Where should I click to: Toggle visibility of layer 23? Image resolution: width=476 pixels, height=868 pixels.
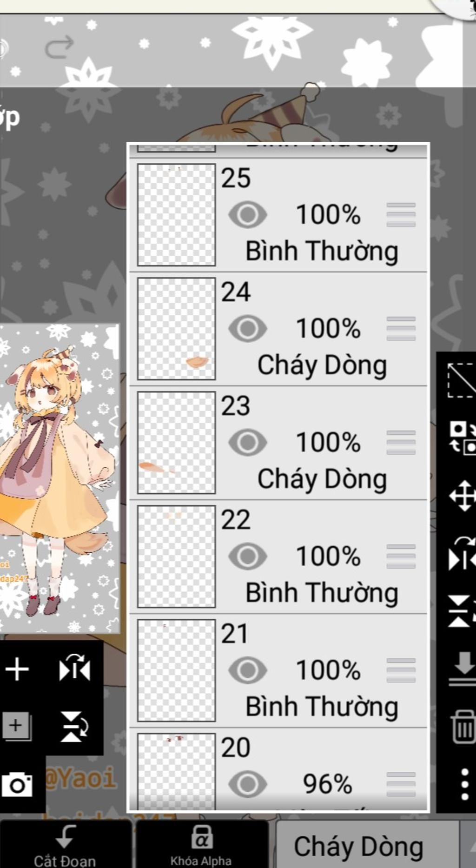tap(247, 442)
